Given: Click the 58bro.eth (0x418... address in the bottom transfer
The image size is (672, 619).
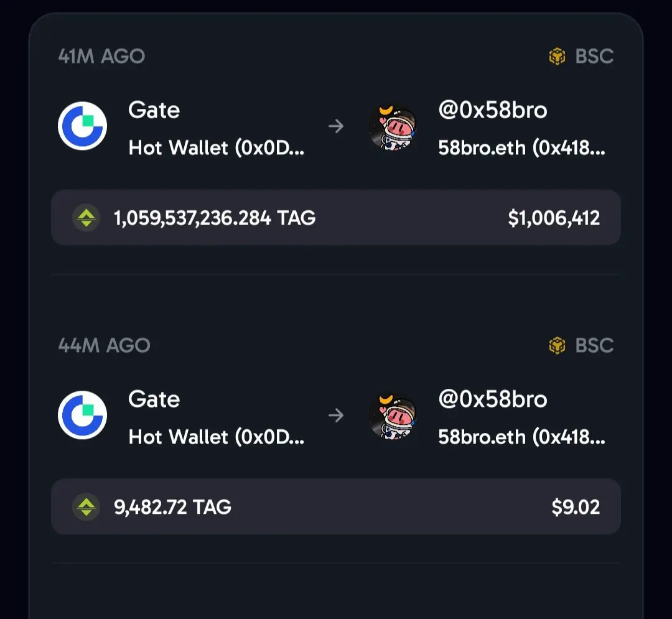Looking at the screenshot, I should pyautogui.click(x=521, y=437).
